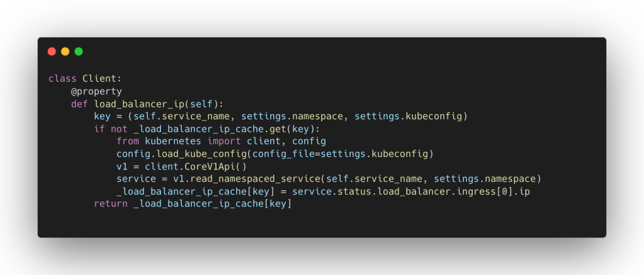Click the red close window dot
644x275 pixels.
click(x=52, y=51)
